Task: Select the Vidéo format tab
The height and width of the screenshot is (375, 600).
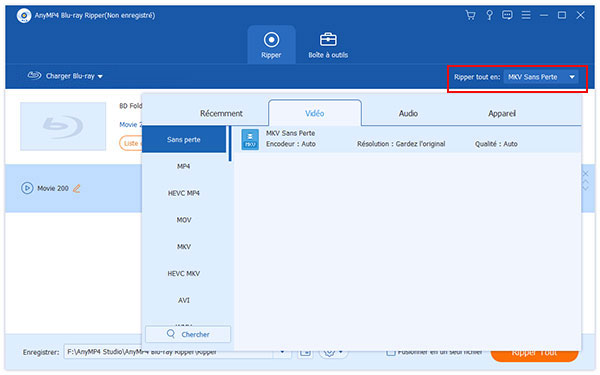Action: coord(315,113)
